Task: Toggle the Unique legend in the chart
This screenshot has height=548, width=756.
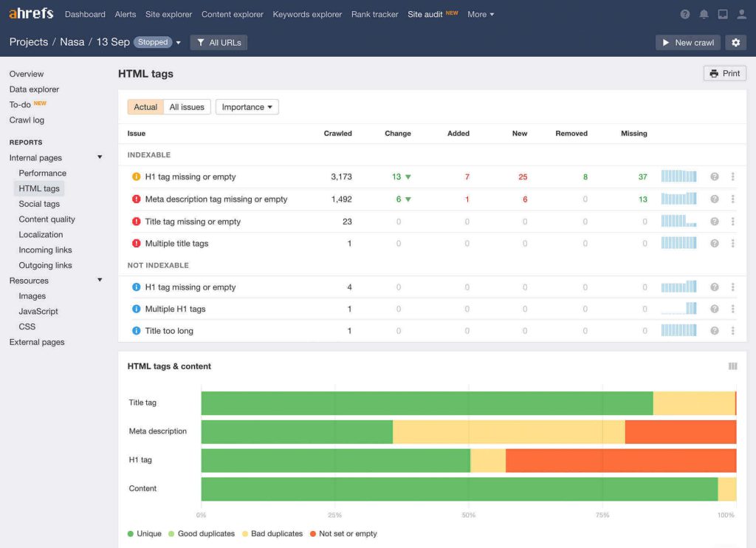Action: 144,533
